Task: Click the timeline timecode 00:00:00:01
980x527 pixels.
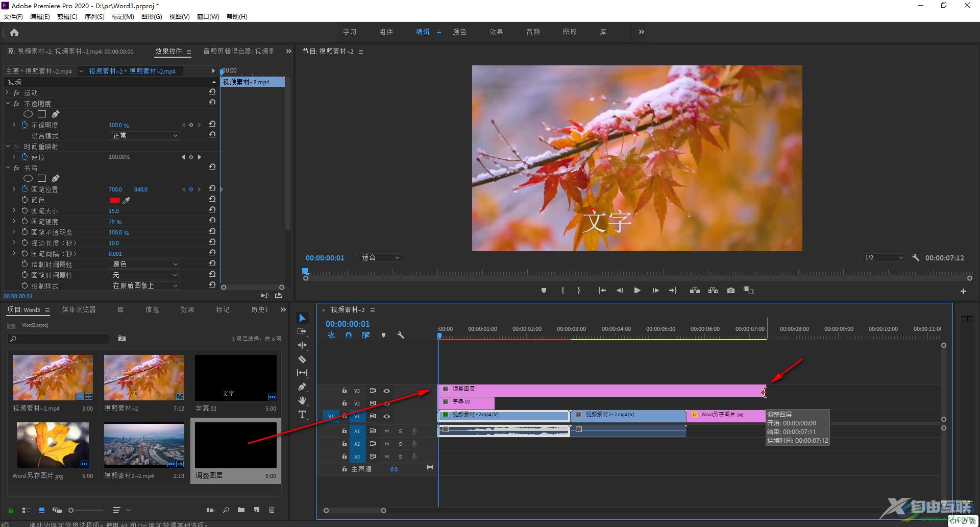Action: (x=348, y=324)
